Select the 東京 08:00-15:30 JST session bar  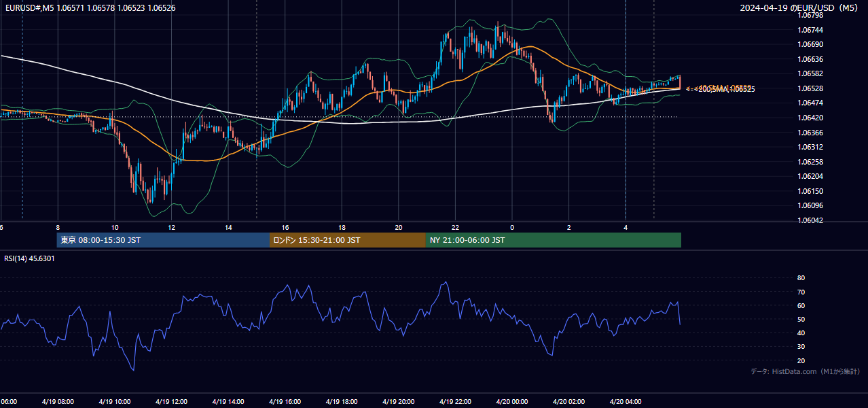pos(164,240)
